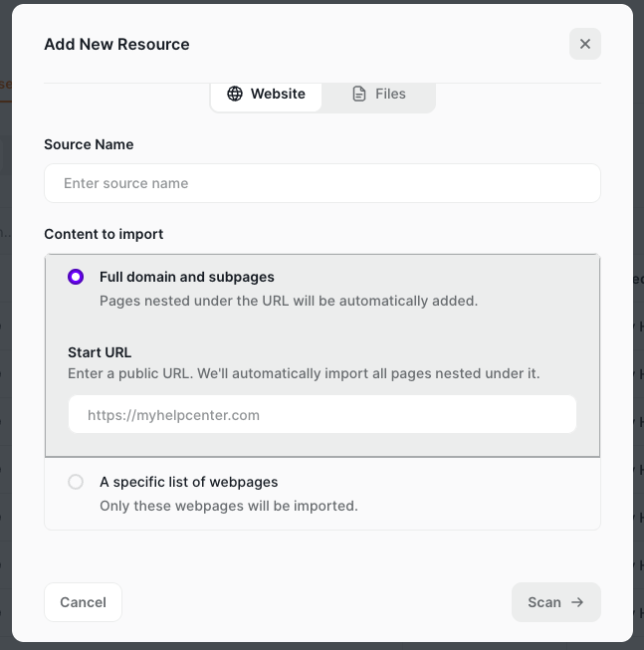Viewport: 644px width, 650px height.
Task: Focus the Enter source name field
Action: (322, 183)
